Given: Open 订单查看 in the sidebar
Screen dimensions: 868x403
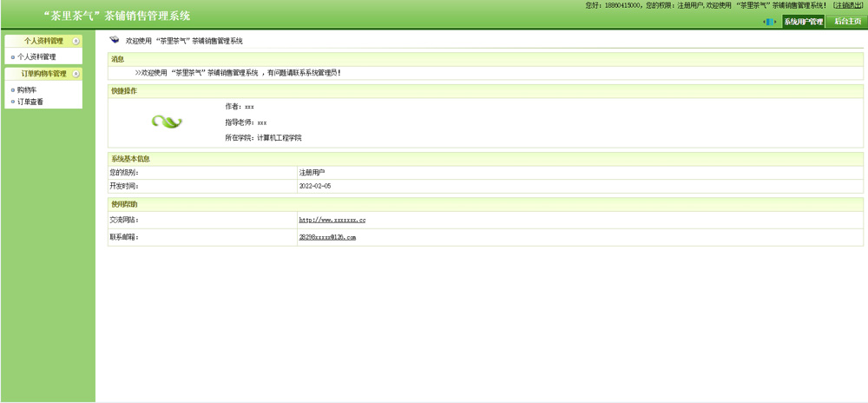Looking at the screenshot, I should point(30,102).
